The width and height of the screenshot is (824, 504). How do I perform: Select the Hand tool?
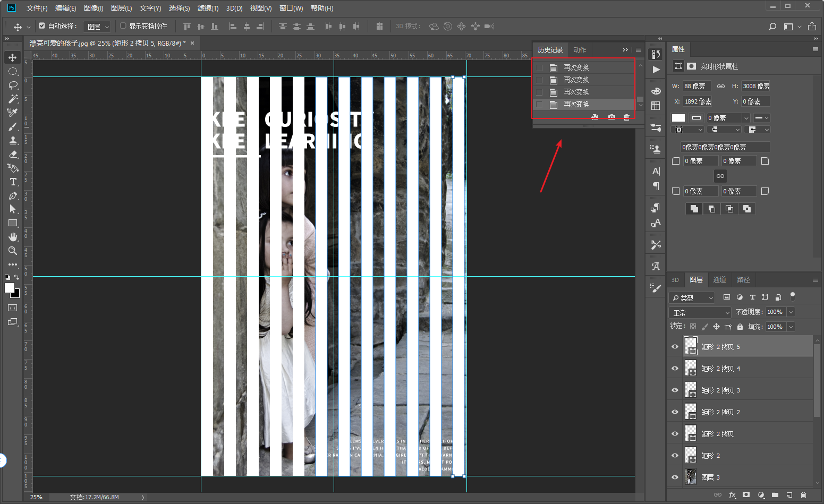(x=13, y=237)
